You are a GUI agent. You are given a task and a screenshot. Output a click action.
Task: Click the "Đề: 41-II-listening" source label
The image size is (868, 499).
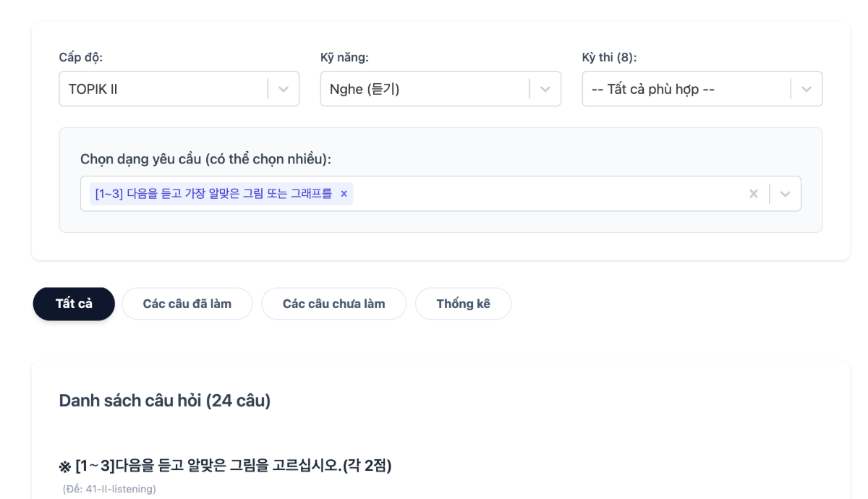click(109, 490)
